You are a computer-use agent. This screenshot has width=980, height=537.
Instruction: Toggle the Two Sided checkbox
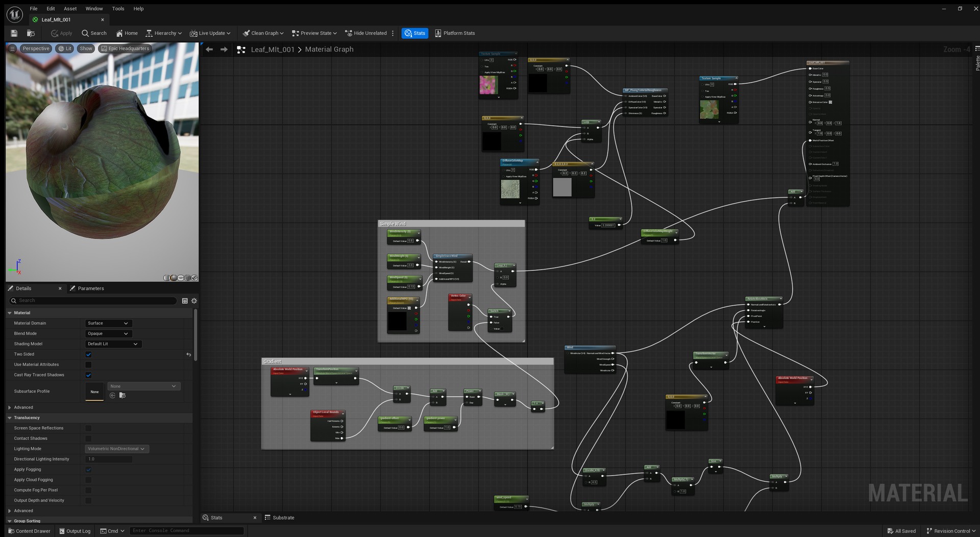click(x=88, y=354)
